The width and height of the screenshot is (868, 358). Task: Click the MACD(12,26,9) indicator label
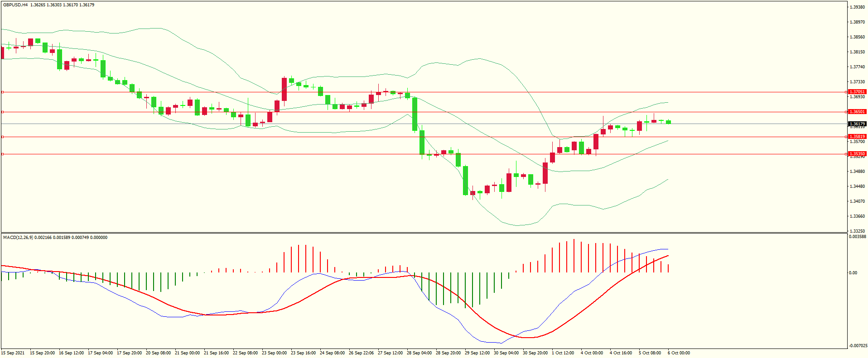pos(18,238)
